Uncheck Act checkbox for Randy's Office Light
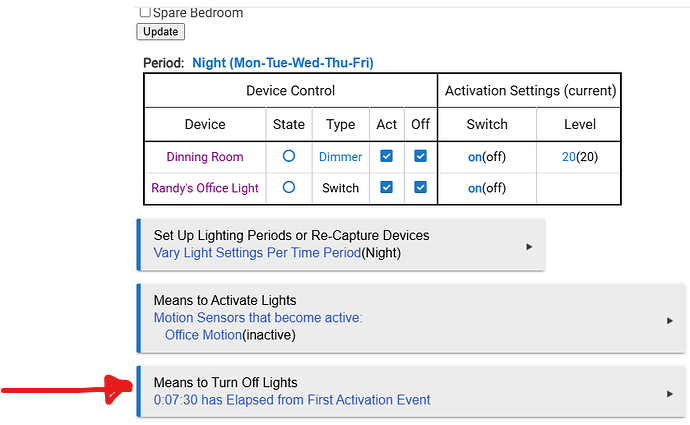 point(386,188)
